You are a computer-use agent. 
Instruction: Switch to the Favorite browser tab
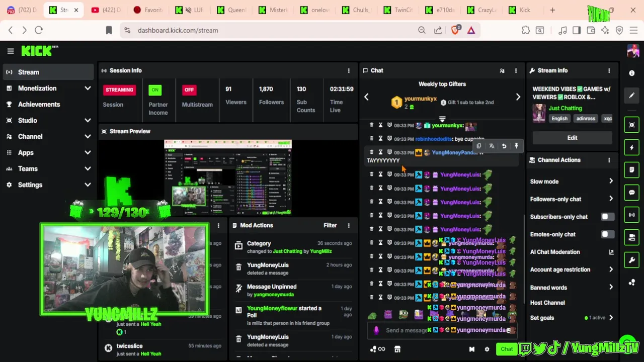point(148,10)
